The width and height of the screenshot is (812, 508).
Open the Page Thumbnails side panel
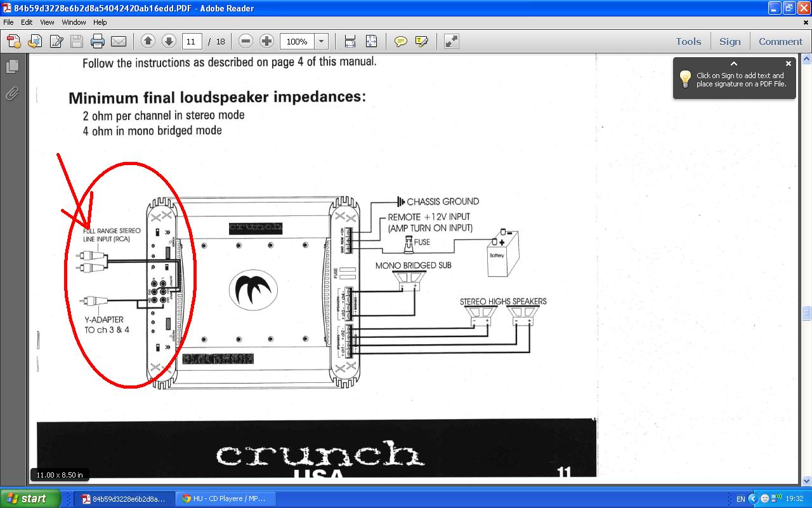tap(12, 67)
